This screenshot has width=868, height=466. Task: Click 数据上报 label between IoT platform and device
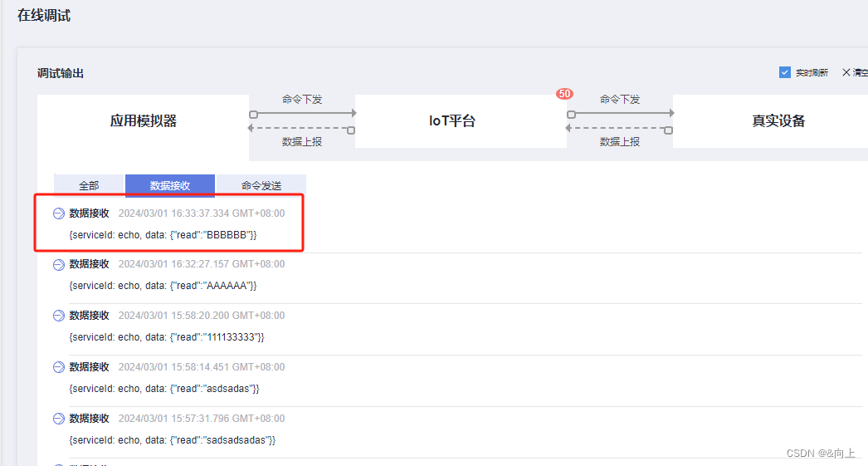pos(620,142)
